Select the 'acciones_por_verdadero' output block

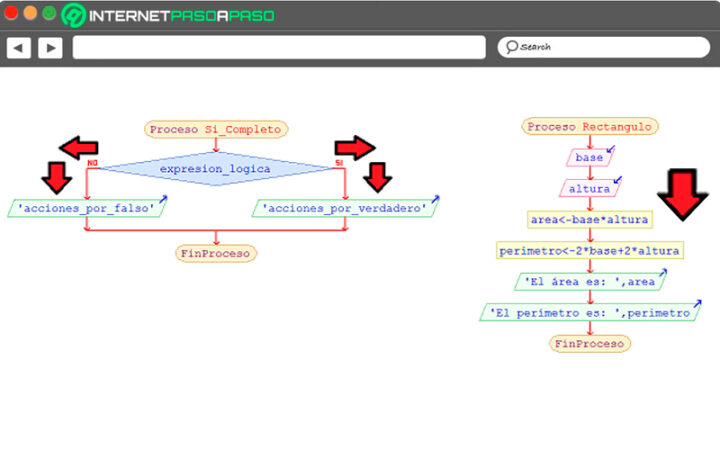(x=344, y=209)
